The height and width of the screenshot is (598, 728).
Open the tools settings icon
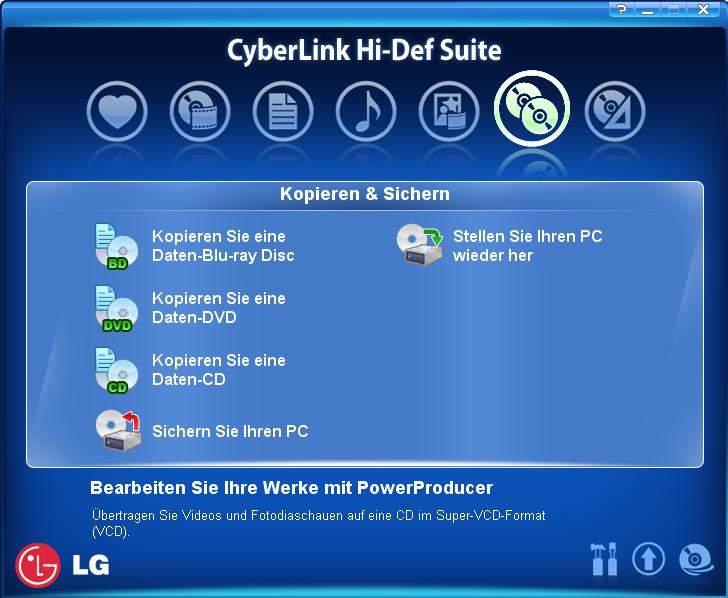604,559
